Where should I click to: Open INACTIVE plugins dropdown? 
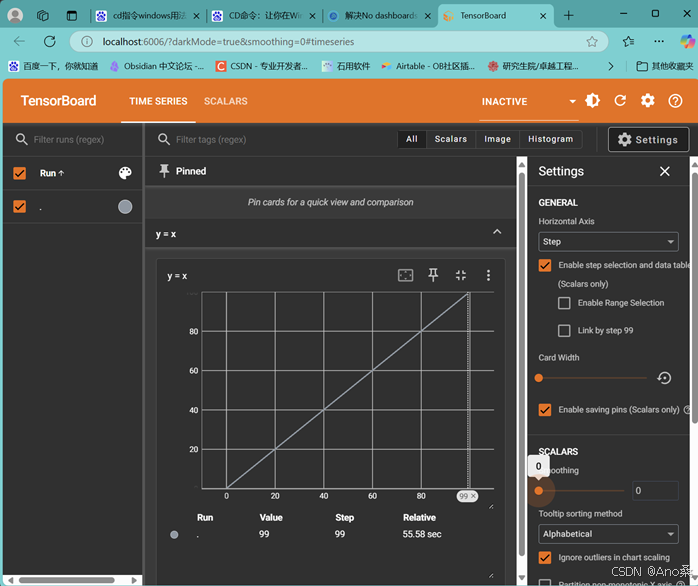click(529, 102)
